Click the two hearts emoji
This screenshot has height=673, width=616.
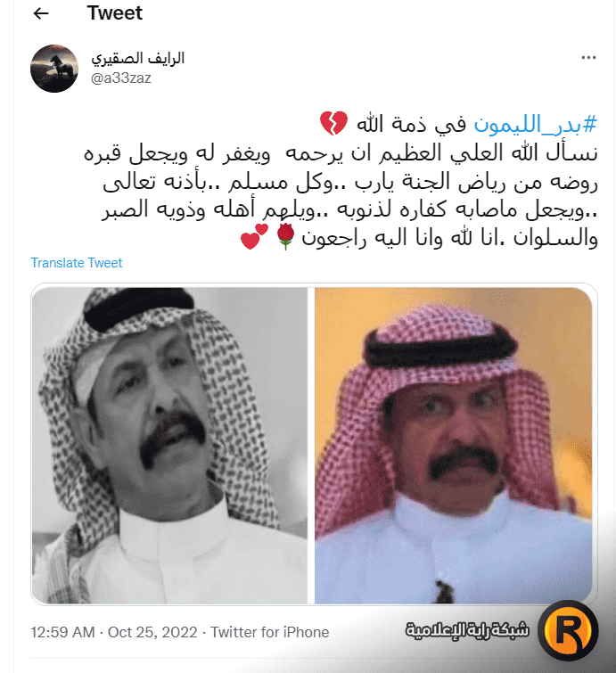pos(255,236)
